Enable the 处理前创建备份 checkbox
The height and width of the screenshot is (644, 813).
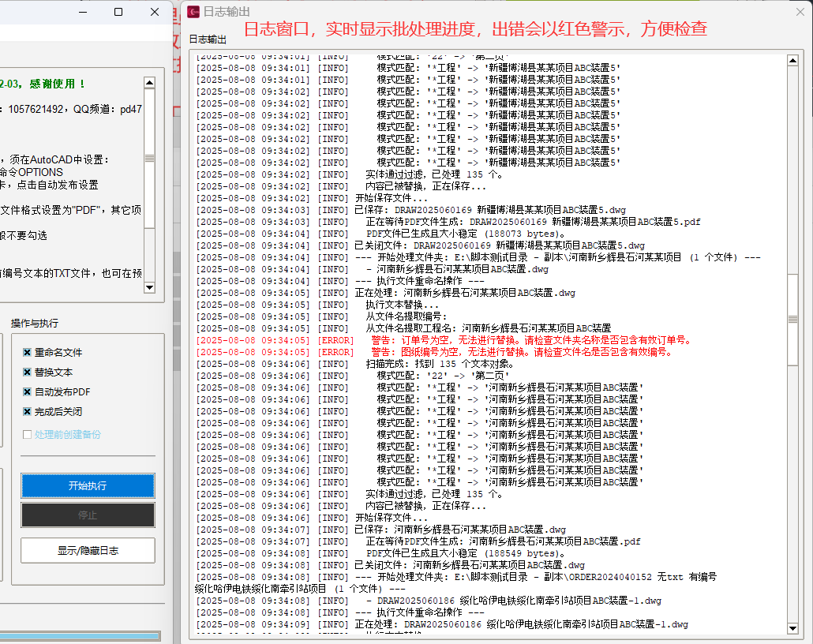pos(27,435)
